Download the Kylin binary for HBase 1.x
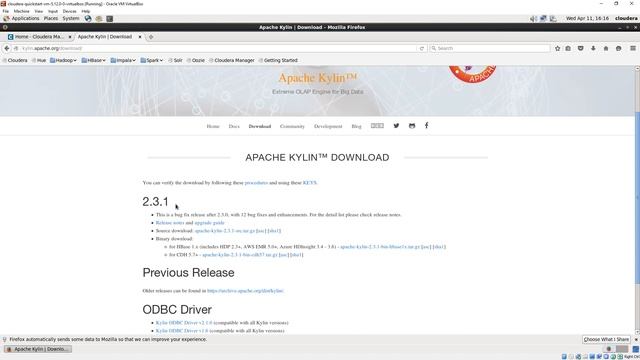This screenshot has width=640, height=360. [380, 247]
